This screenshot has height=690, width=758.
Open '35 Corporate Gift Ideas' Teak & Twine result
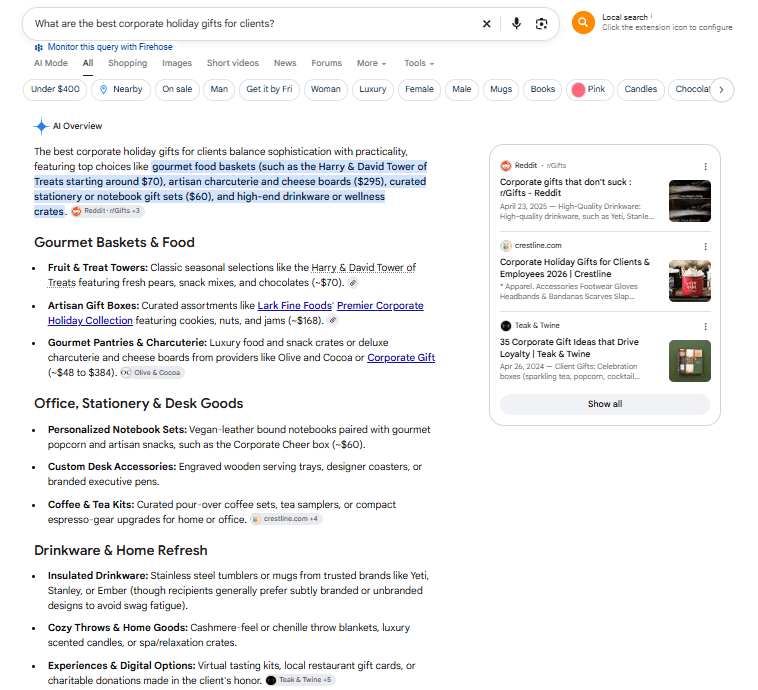[569, 348]
